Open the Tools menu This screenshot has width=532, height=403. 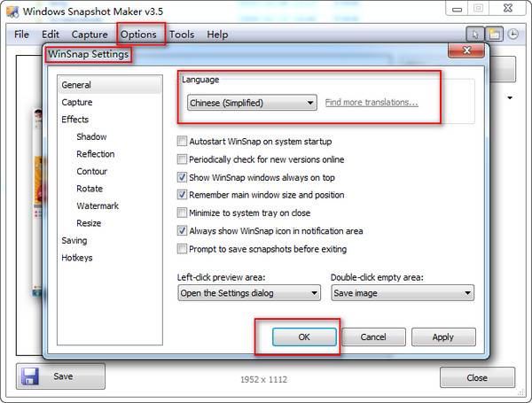(x=182, y=35)
